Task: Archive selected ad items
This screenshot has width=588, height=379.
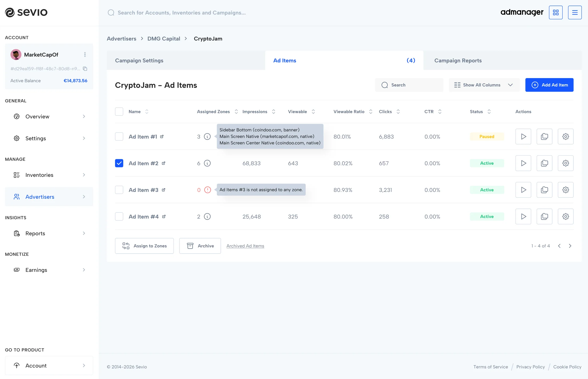Action: click(200, 246)
